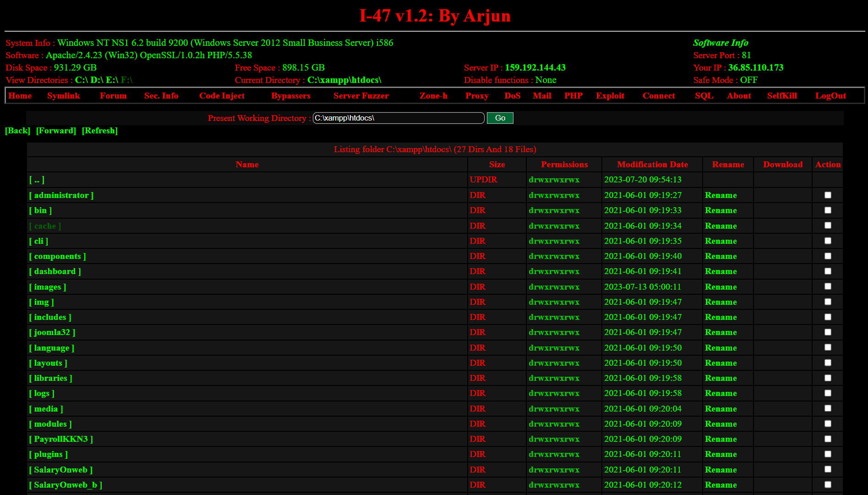Go up via the [ .. ] directory link

[37, 180]
